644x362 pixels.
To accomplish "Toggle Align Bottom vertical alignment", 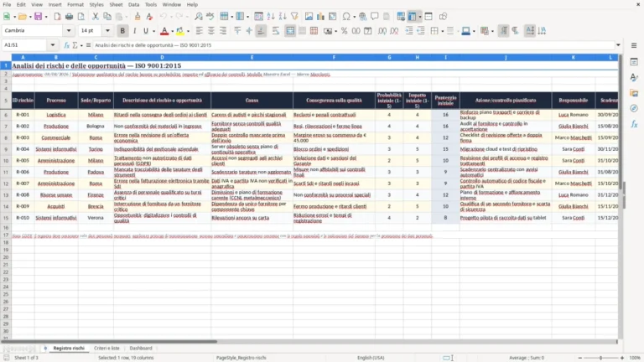I will (x=261, y=31).
